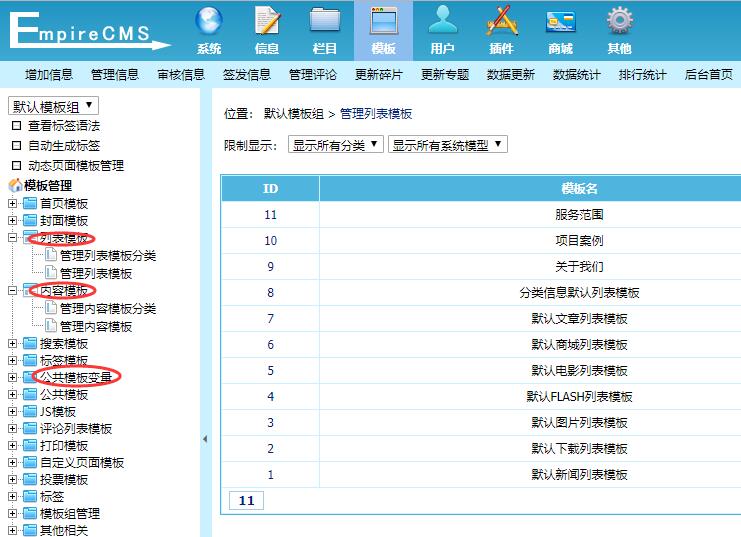Image resolution: width=741 pixels, height=537 pixels.
Task: Open 自动生成标签 link
Action: (64, 146)
